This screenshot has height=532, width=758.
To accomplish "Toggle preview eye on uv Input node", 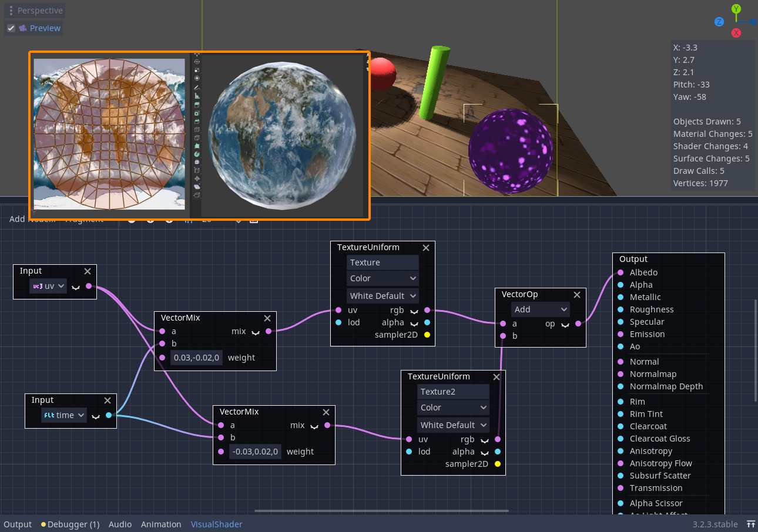I will [76, 287].
